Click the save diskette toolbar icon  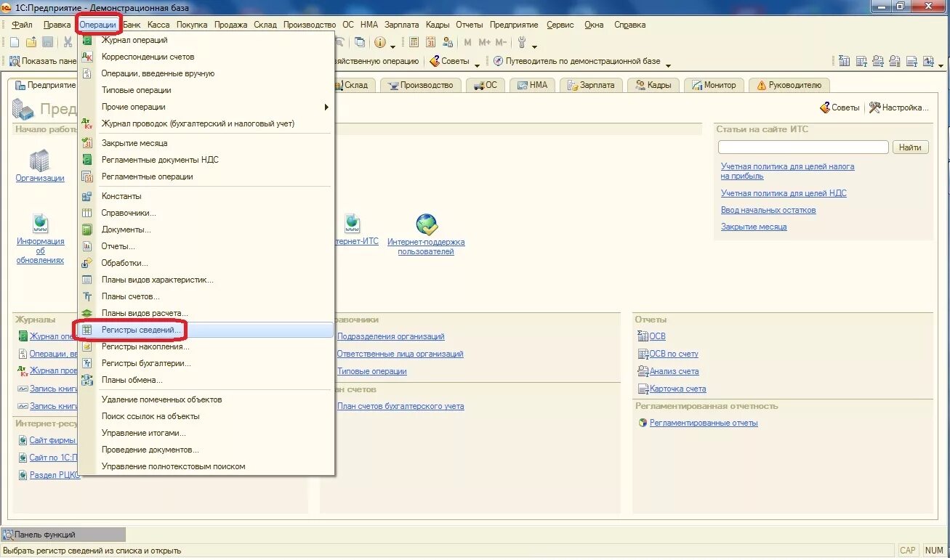pos(48,42)
